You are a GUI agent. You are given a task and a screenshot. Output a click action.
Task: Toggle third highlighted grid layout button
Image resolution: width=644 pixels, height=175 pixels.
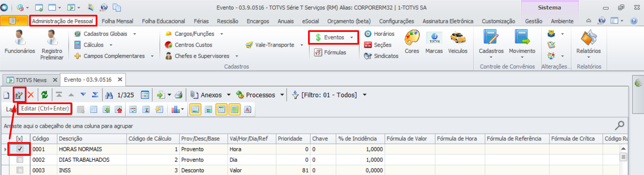point(221,110)
